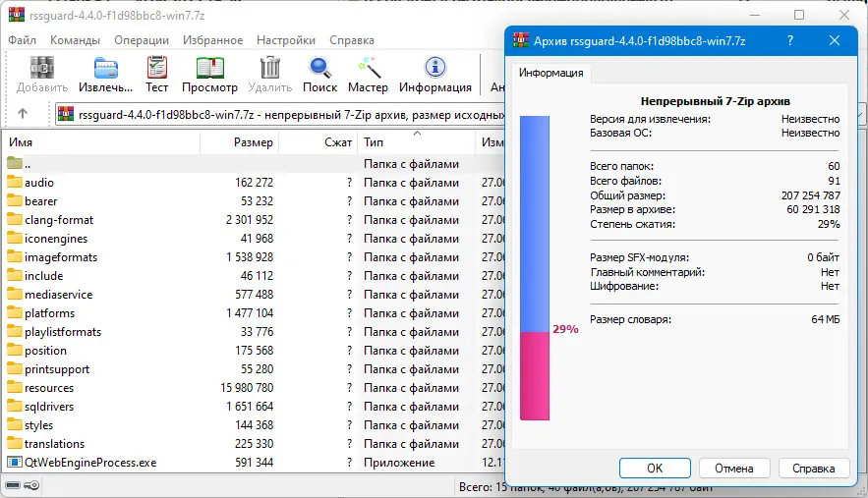Select the Информация tab in dialog
Viewport: 868px width, 498px height.
(550, 73)
